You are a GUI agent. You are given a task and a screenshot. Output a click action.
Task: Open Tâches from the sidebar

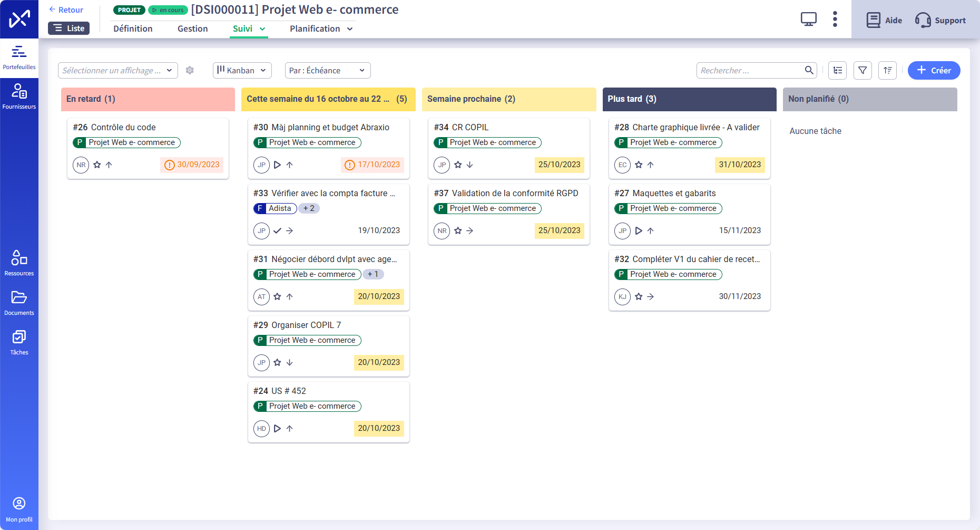[x=19, y=343]
